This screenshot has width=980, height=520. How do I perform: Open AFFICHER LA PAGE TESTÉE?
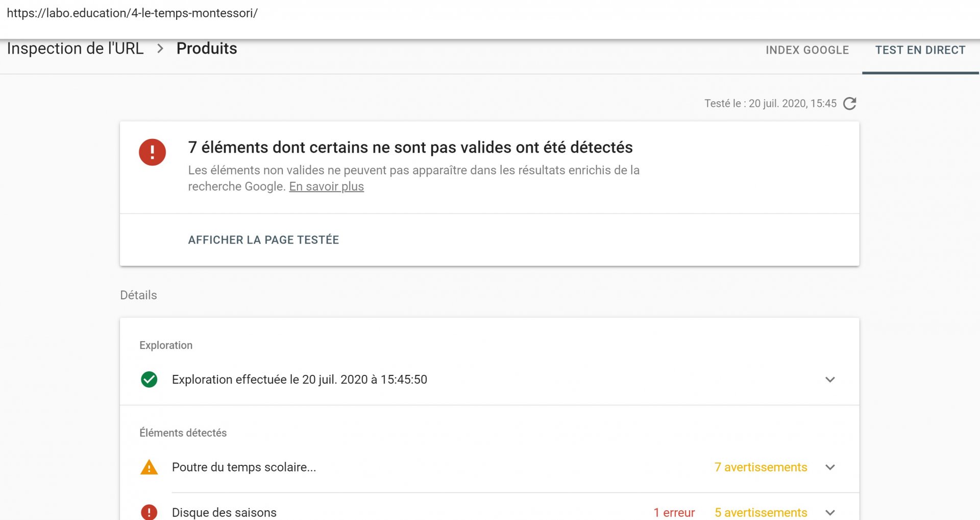(263, 240)
